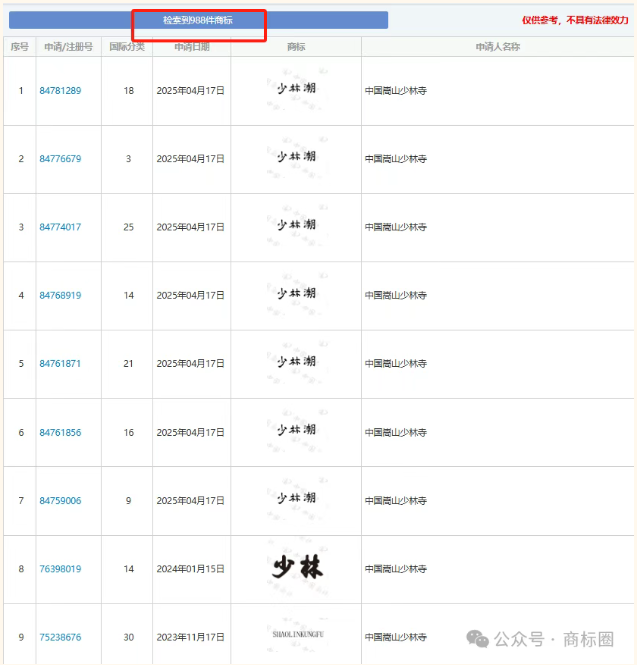
Task: Open application 84768919 details
Action: [x=60, y=295]
